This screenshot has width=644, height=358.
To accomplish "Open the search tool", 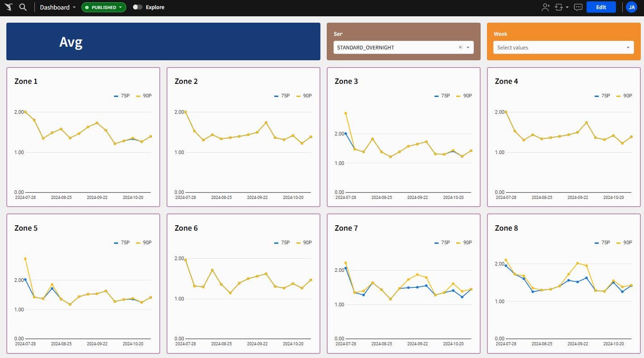I will pyautogui.click(x=23, y=7).
